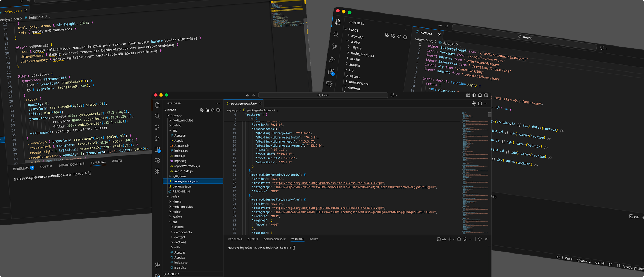The image size is (644, 277).
Task: Click New File icon in right window Explorer
Action: [x=387, y=35]
